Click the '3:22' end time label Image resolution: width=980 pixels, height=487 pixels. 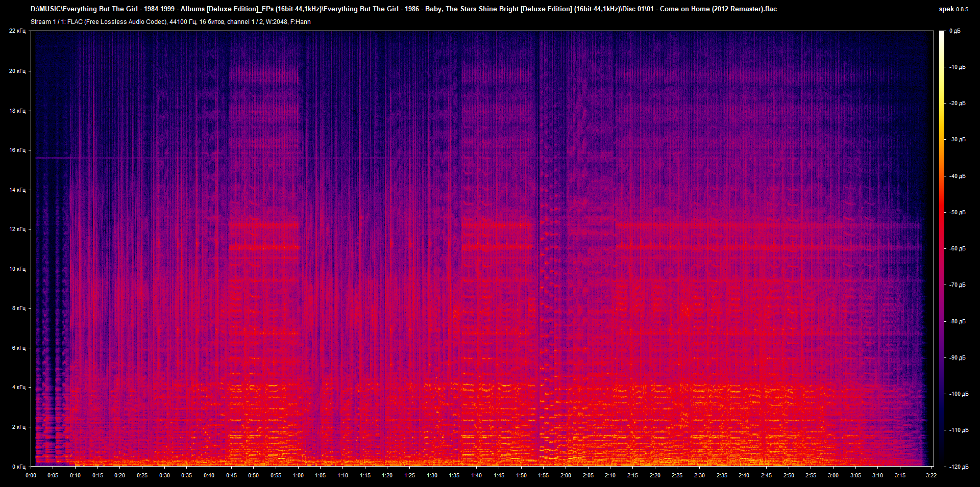[x=931, y=475]
